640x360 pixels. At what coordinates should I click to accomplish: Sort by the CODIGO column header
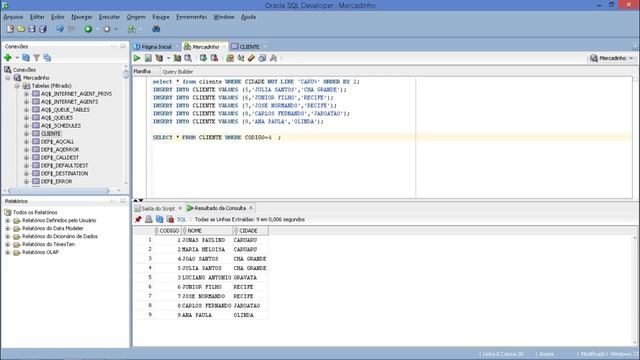(169, 231)
